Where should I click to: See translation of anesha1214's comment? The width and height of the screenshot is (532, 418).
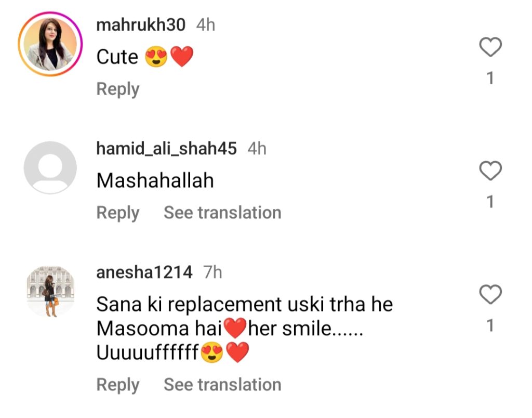[x=222, y=384]
